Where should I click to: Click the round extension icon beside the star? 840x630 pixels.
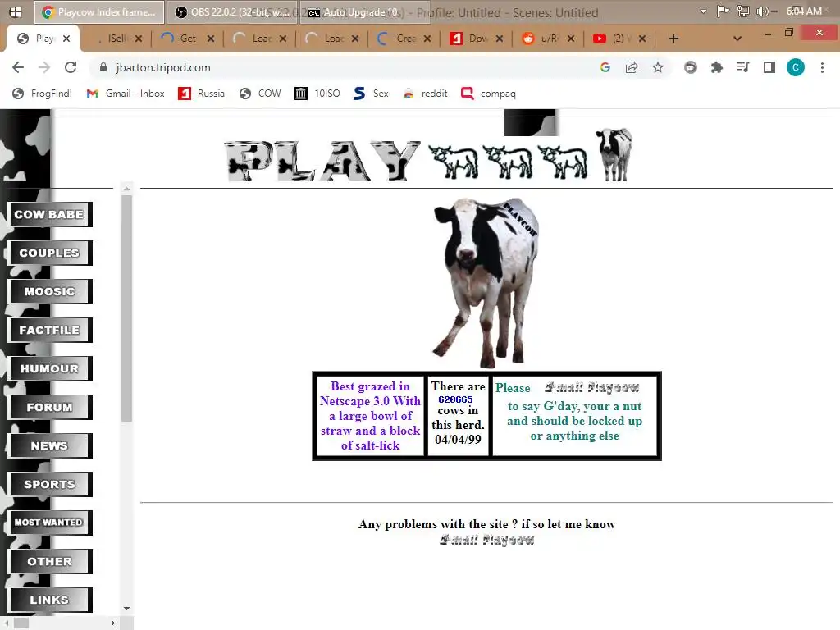(x=691, y=67)
